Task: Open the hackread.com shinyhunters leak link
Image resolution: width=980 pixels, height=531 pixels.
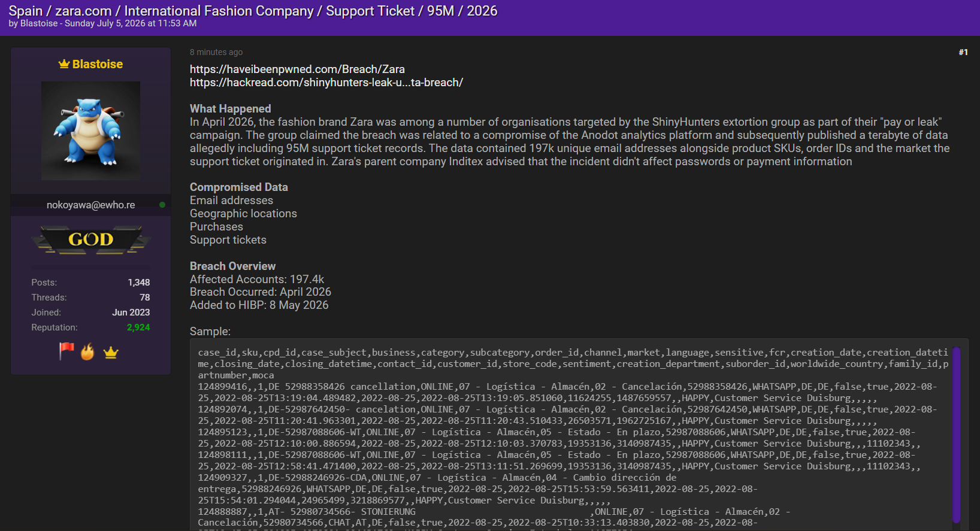Action: pos(326,83)
